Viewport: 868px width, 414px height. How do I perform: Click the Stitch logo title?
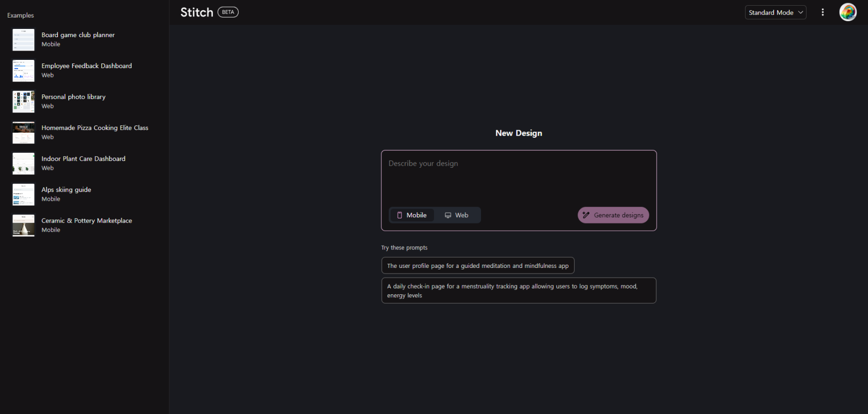tap(197, 12)
